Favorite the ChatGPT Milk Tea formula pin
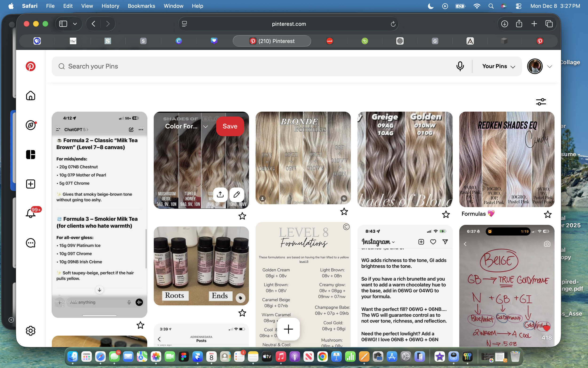This screenshot has width=588, height=368. point(140,325)
